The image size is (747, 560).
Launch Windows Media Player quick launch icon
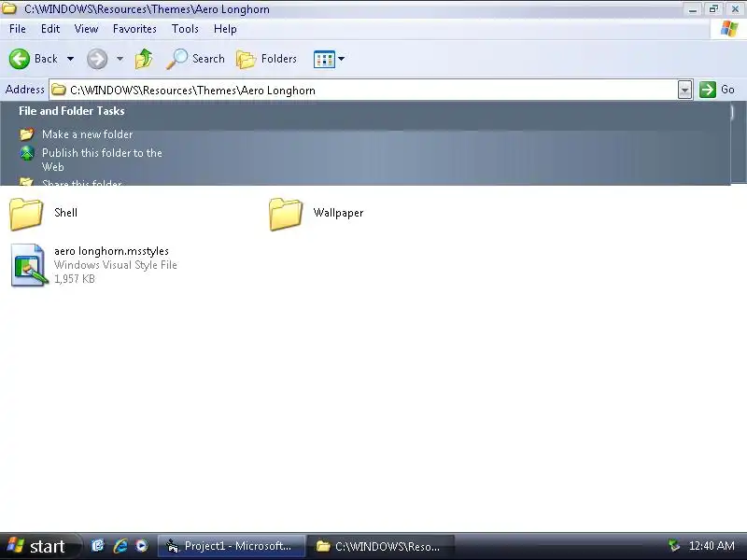pos(142,545)
